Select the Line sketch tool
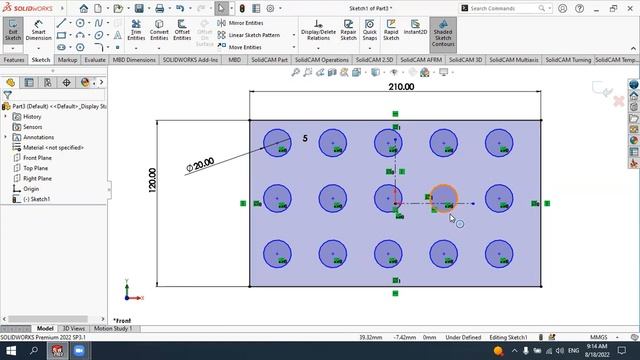640x360 pixels. 61,23
